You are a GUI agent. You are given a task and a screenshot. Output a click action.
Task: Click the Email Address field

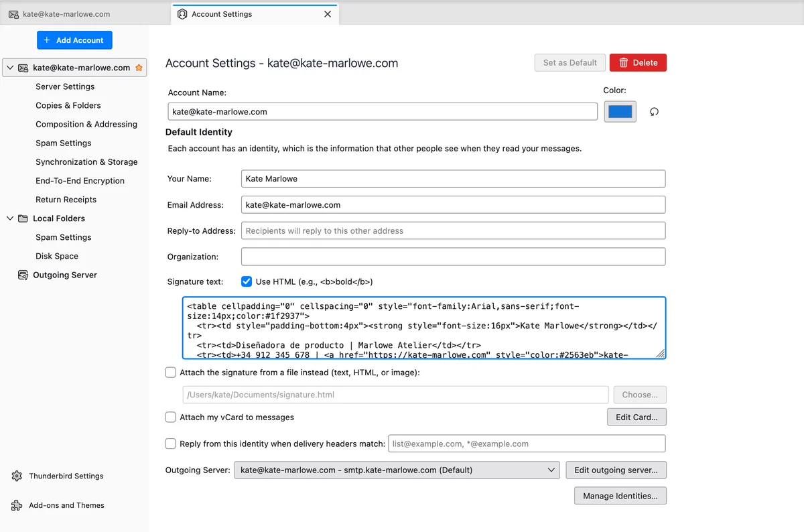[453, 204]
